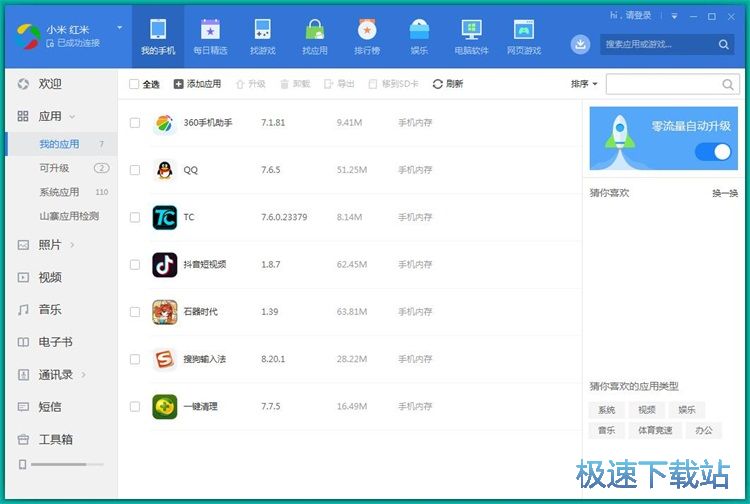Click the top search magnifier icon
Viewport: 750px width, 504px height.
pos(723,44)
